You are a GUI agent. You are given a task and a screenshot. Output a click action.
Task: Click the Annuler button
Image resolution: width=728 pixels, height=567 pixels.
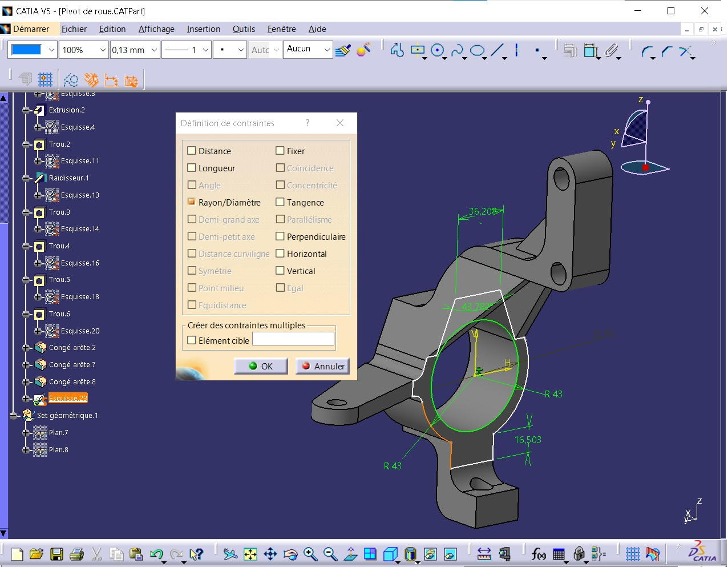[x=322, y=366]
